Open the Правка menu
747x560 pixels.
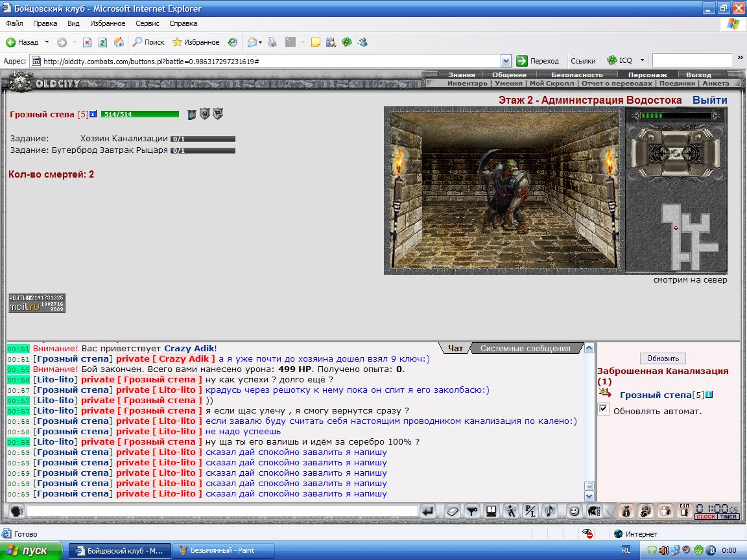[x=45, y=23]
